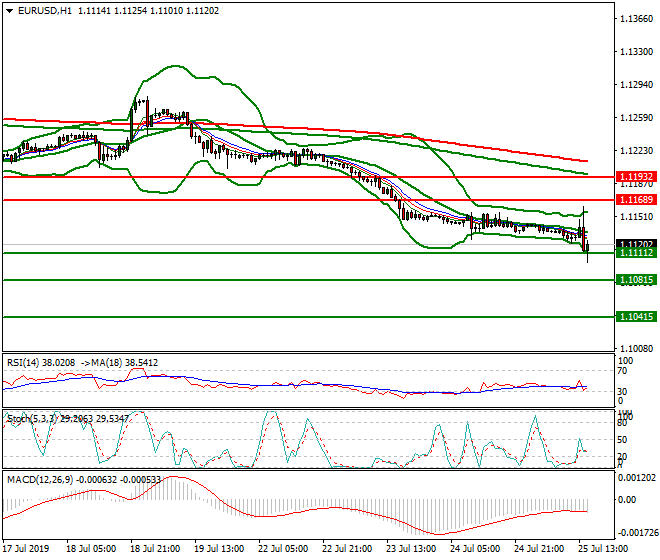Click the current price tag 1.11202
This screenshot has height=560, width=660.
[635, 244]
